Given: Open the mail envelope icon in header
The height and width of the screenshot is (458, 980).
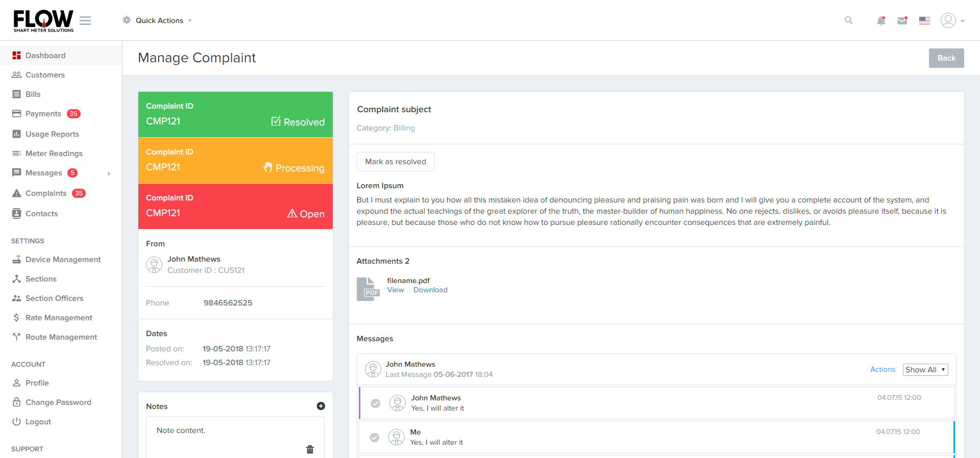Looking at the screenshot, I should (x=902, y=21).
